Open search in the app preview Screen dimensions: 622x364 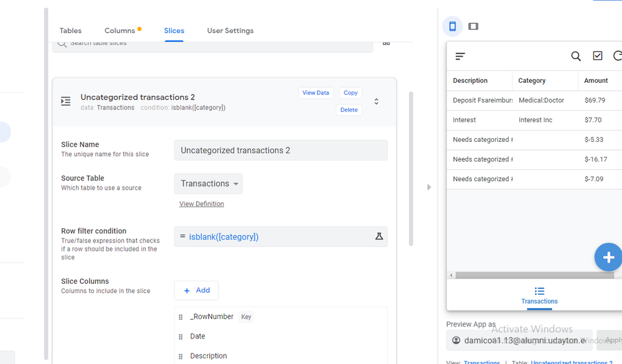pyautogui.click(x=576, y=56)
